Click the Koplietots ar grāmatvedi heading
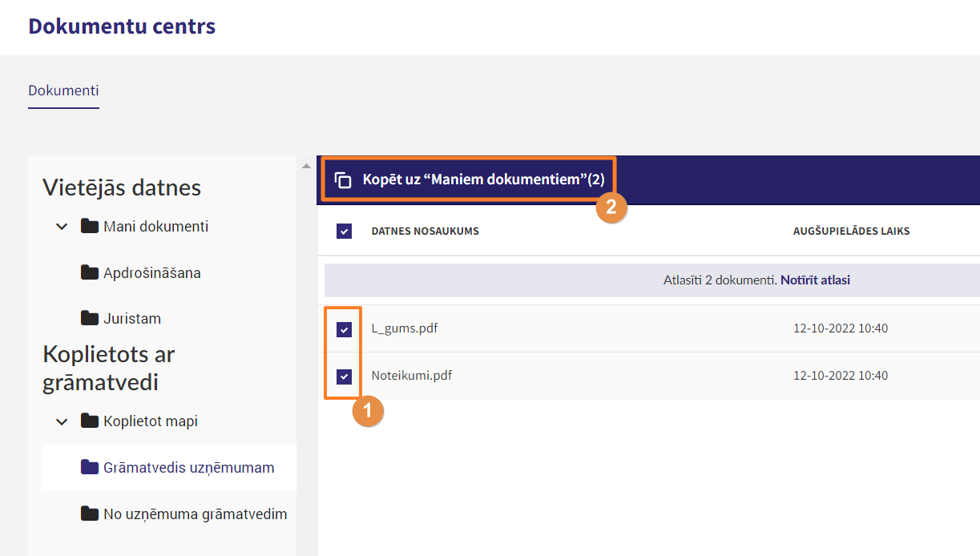The width and height of the screenshot is (980, 556). point(109,369)
